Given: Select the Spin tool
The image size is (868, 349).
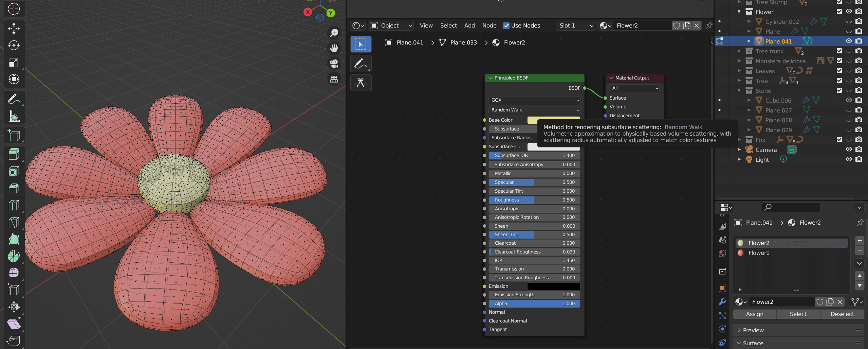Looking at the screenshot, I should 14,256.
